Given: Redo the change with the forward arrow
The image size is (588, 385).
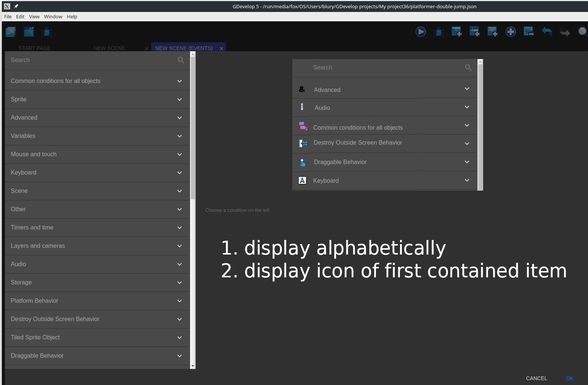Looking at the screenshot, I should tap(564, 33).
